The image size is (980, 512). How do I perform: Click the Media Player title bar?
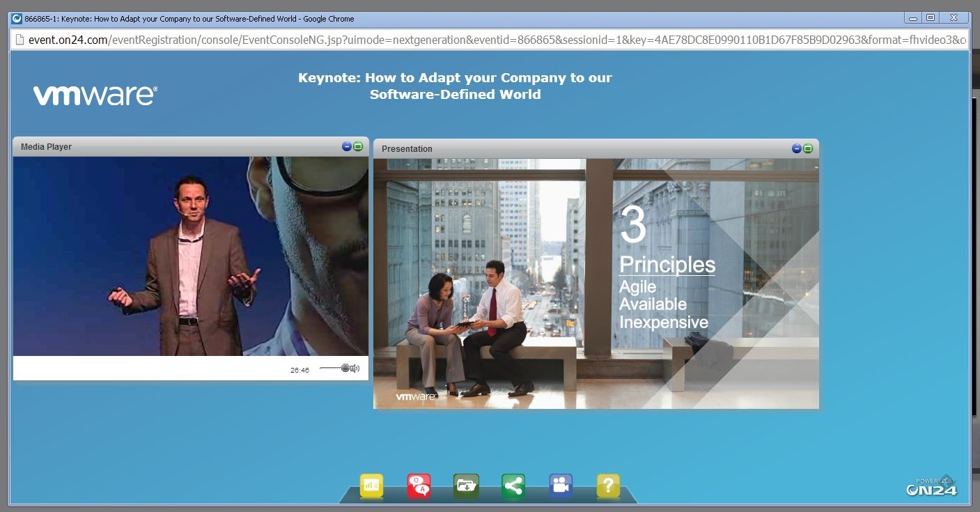[174, 147]
